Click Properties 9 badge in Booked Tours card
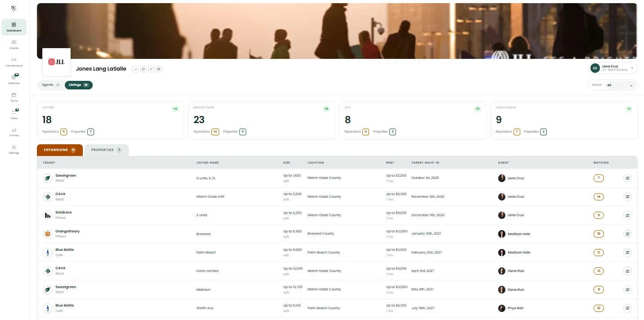The image size is (644, 320). click(243, 132)
